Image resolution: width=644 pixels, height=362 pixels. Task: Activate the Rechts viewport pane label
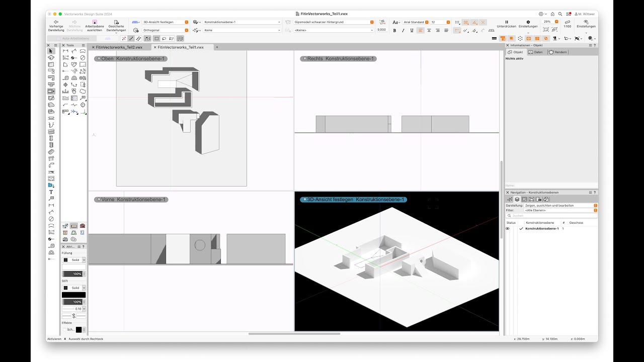(339, 59)
